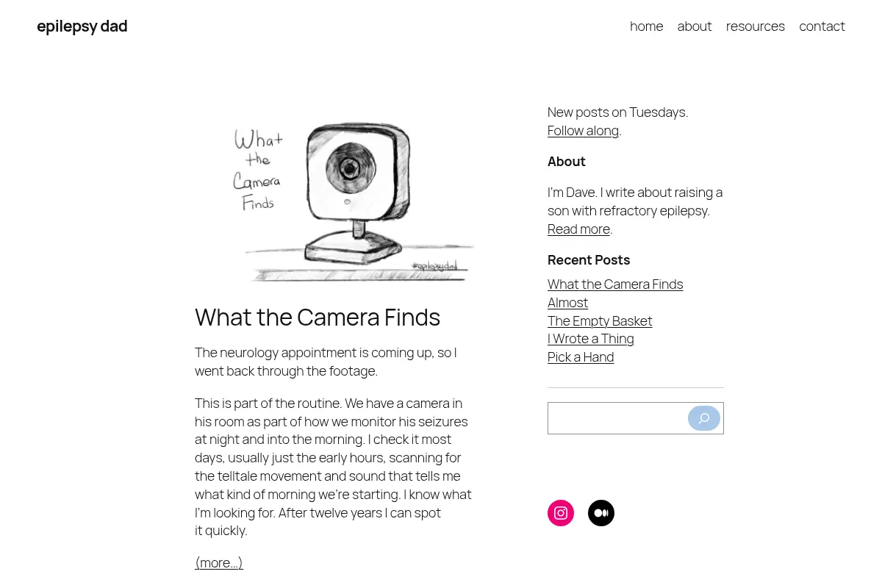The image size is (882, 588).
Task: Open the Instagram social icon
Action: point(561,513)
